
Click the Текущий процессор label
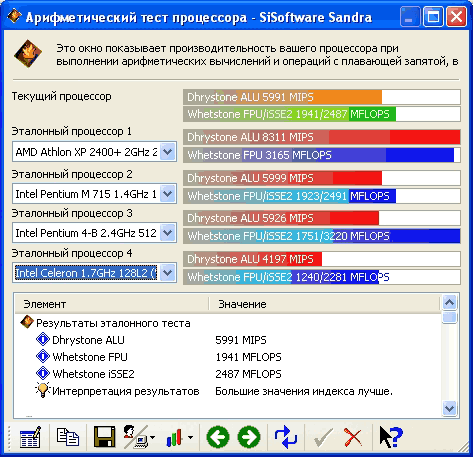pyautogui.click(x=62, y=96)
